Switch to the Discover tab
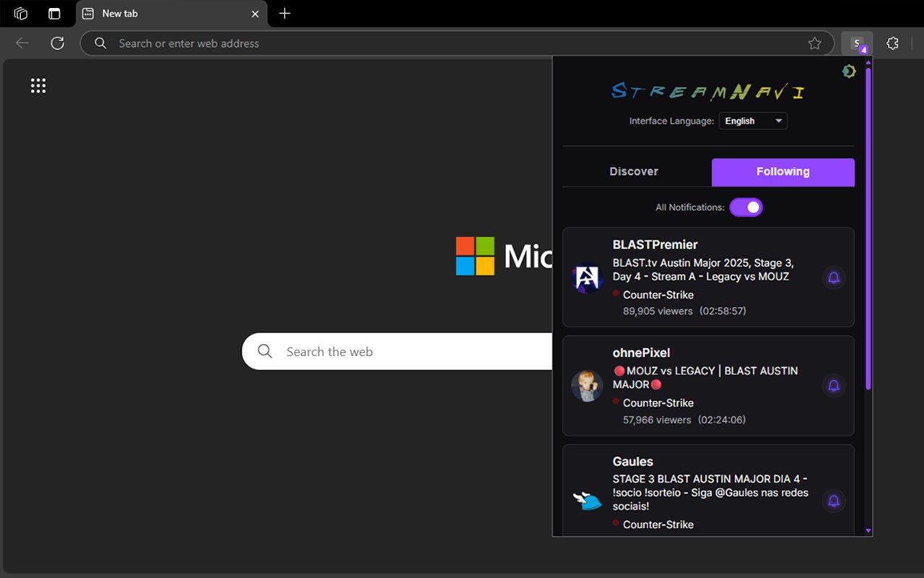Viewport: 924px width, 578px height. click(634, 172)
